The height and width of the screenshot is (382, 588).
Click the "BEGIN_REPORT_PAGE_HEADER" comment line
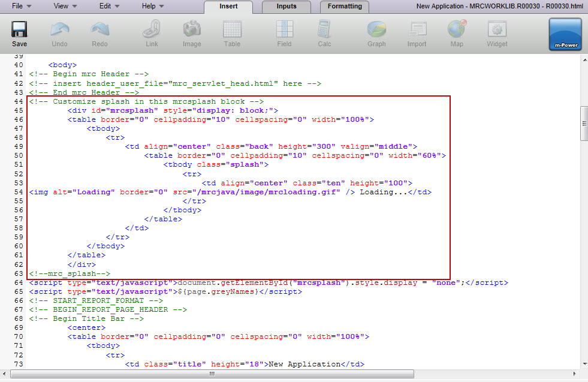click(x=108, y=309)
